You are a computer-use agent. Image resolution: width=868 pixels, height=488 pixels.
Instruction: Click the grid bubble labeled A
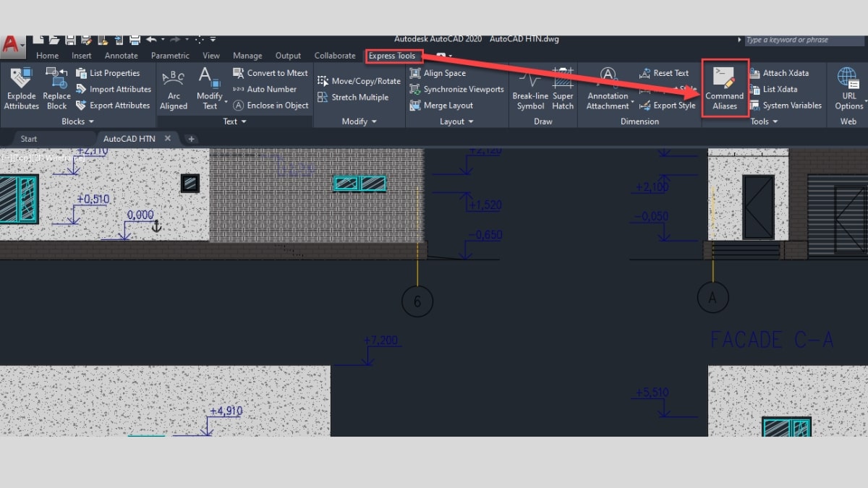point(712,297)
